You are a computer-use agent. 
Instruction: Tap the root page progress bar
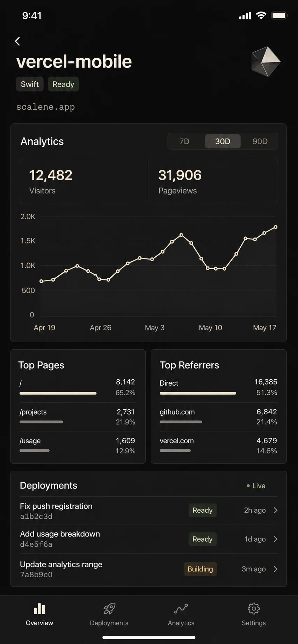click(x=58, y=393)
